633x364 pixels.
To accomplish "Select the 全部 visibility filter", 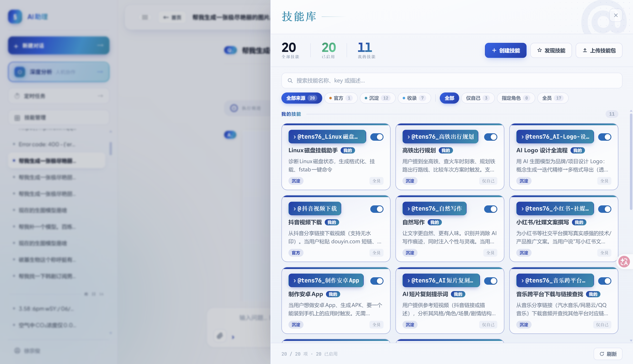I will pos(449,98).
